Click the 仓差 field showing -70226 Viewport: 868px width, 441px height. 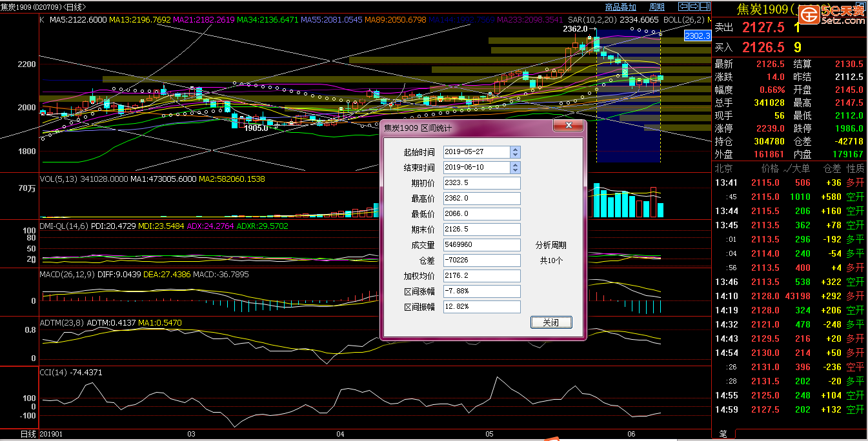coord(482,260)
